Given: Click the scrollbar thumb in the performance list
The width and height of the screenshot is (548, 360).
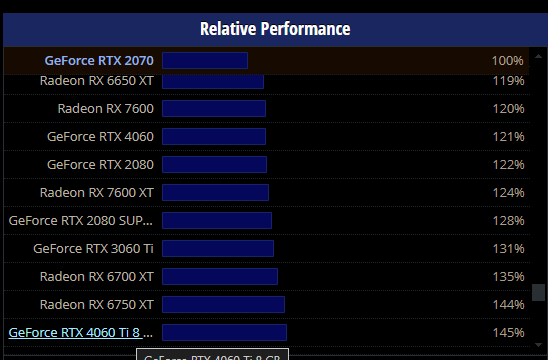Looking at the screenshot, I should tap(538, 292).
